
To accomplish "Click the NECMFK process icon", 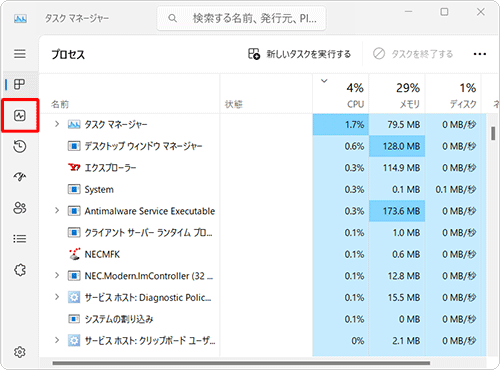I will 74,254.
